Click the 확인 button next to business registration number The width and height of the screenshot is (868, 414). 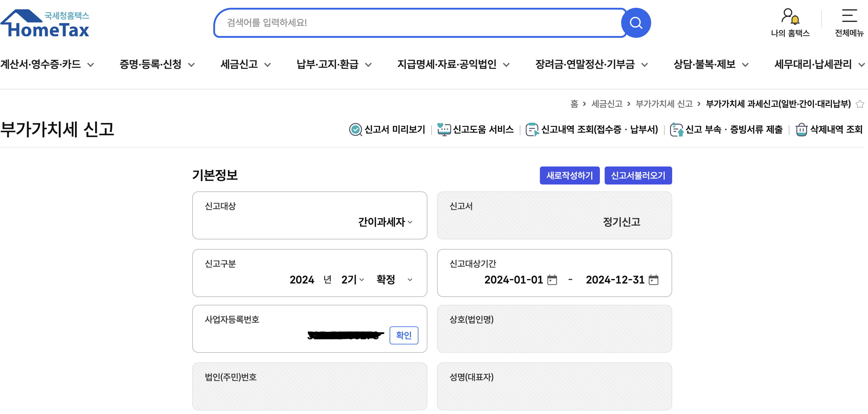[x=404, y=335]
